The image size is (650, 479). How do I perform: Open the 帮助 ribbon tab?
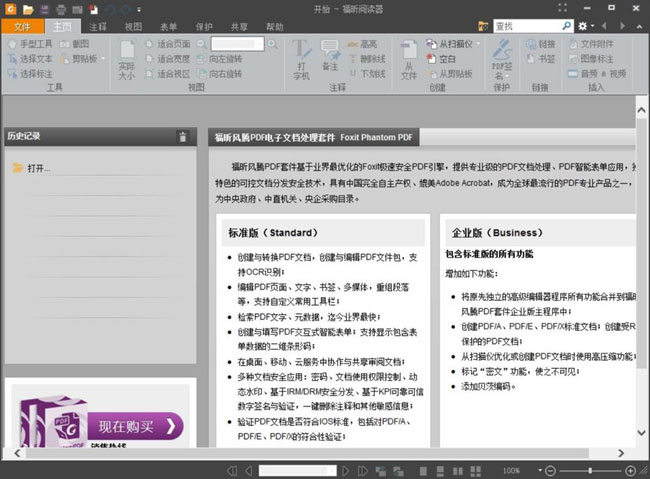click(x=274, y=27)
